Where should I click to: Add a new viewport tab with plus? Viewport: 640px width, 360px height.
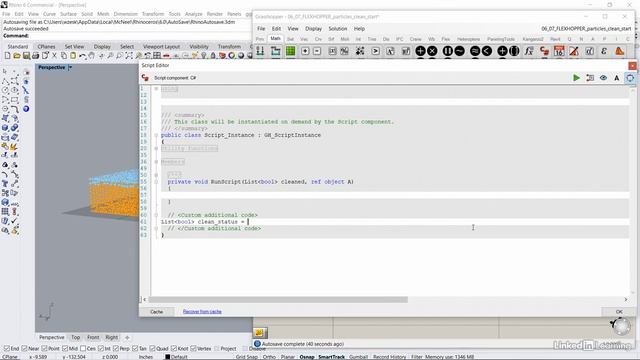click(x=127, y=338)
